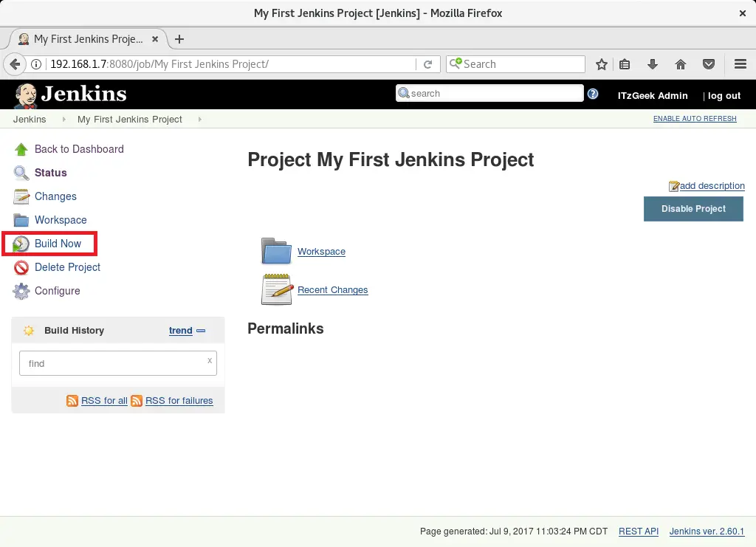Click the RSS for all feed icon
The width and height of the screenshot is (756, 547).
[72, 401]
